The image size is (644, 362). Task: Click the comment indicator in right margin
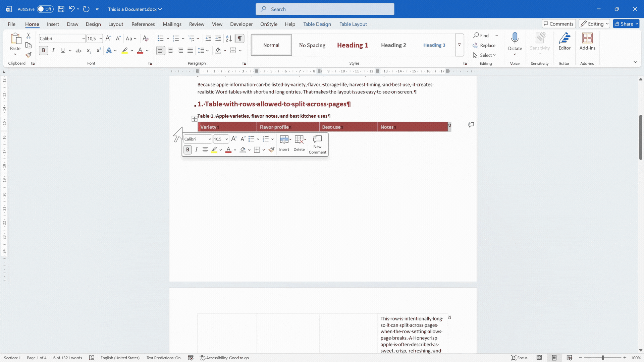(x=471, y=125)
